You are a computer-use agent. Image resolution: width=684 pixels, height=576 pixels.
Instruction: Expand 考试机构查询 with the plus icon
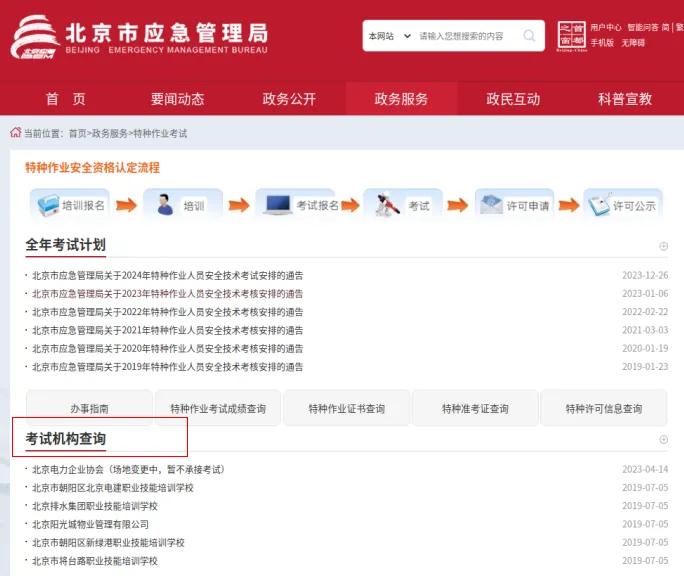[x=663, y=439]
